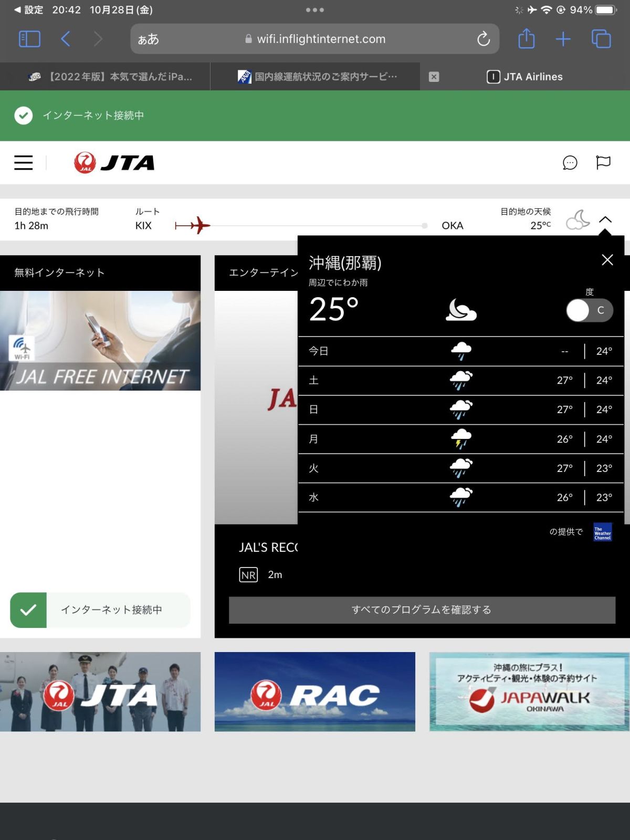Reload the page with the refresh icon
The width and height of the screenshot is (630, 840).
pos(483,39)
